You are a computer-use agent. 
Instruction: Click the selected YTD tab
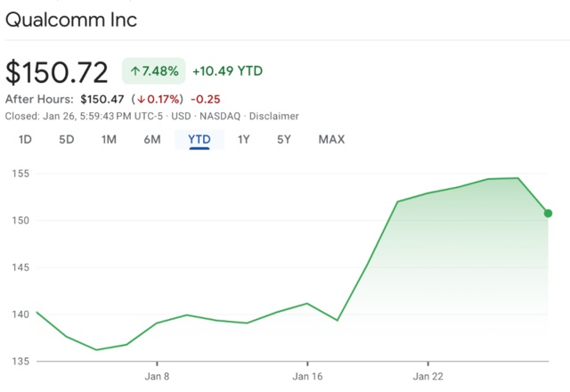tap(199, 139)
